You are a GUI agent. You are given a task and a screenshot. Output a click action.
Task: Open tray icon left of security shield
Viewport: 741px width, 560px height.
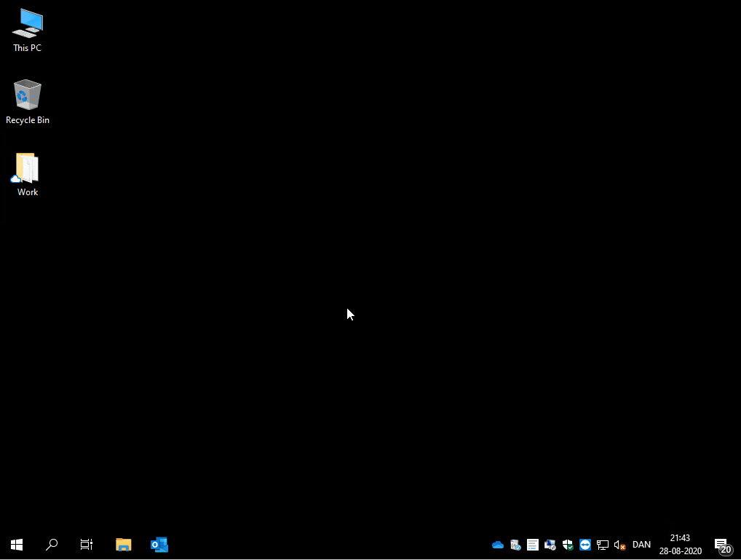550,545
